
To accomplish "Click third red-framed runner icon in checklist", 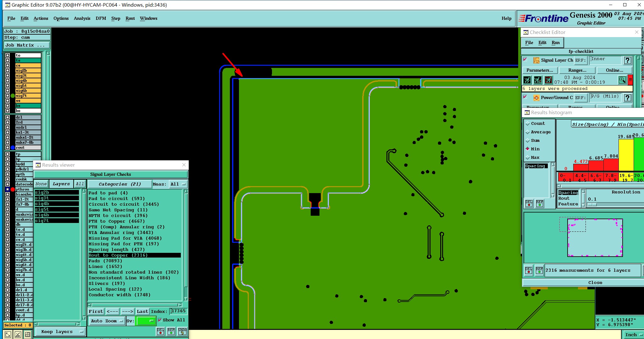I will tap(548, 80).
